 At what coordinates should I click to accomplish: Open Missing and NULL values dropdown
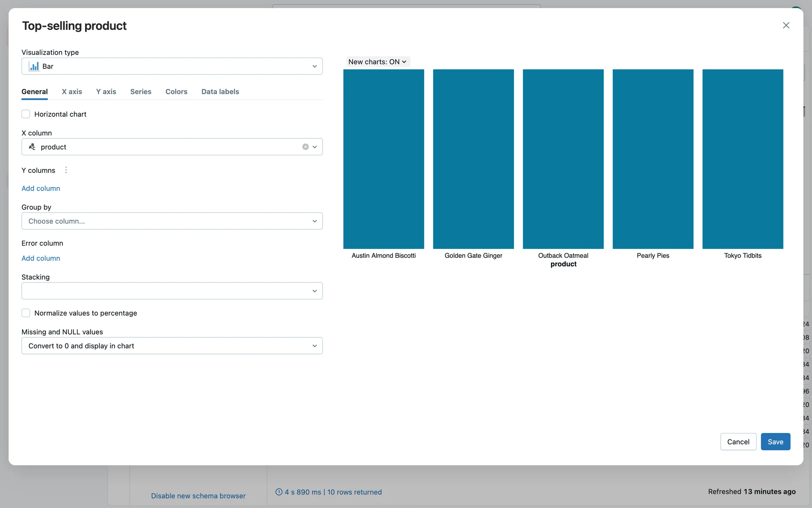172,346
